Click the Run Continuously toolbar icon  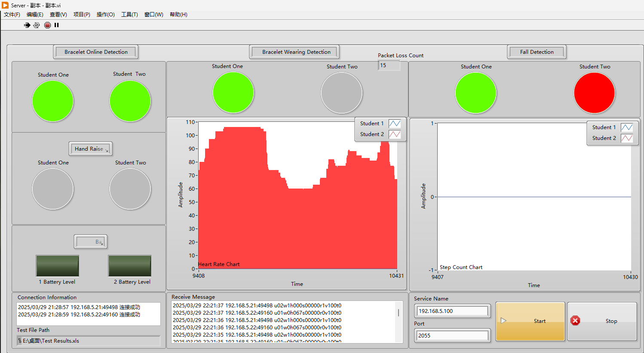tap(37, 25)
